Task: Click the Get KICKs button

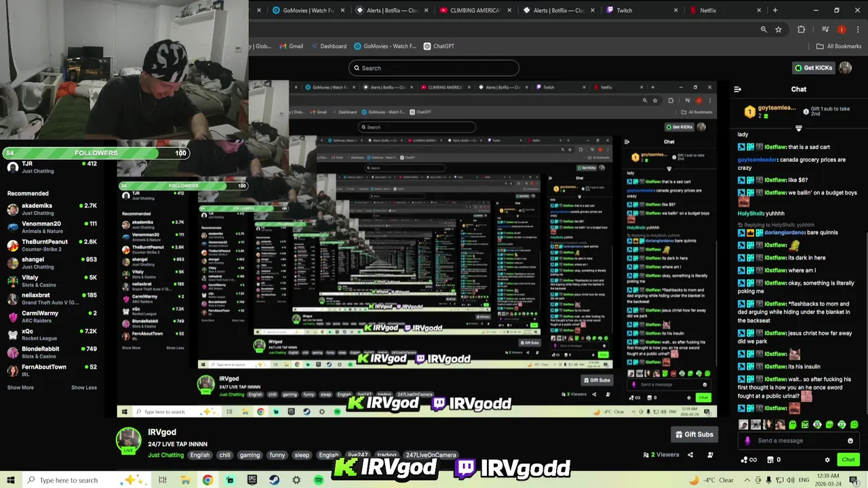Action: tap(813, 68)
